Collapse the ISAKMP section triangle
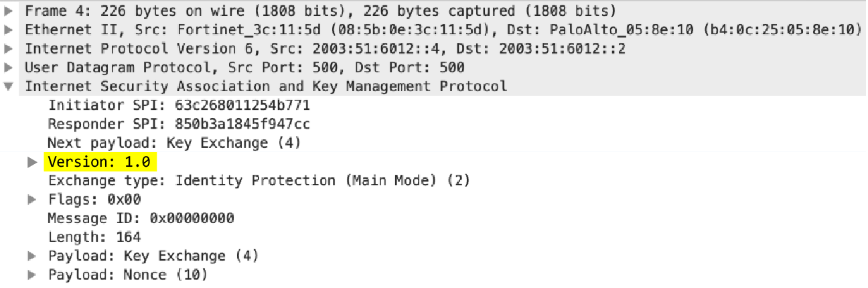 click(x=8, y=86)
